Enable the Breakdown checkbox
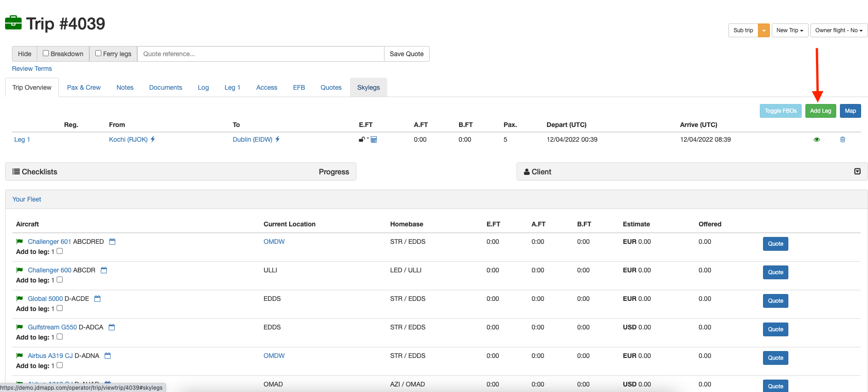868x392 pixels. click(46, 53)
